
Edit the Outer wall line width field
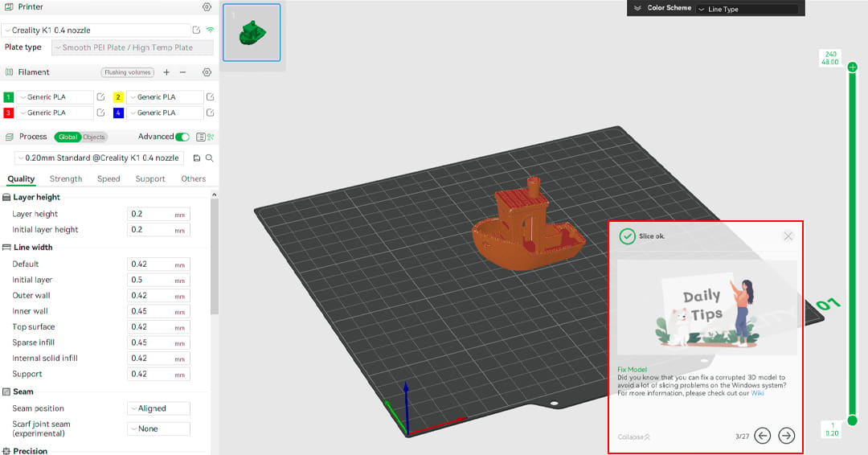pyautogui.click(x=159, y=296)
